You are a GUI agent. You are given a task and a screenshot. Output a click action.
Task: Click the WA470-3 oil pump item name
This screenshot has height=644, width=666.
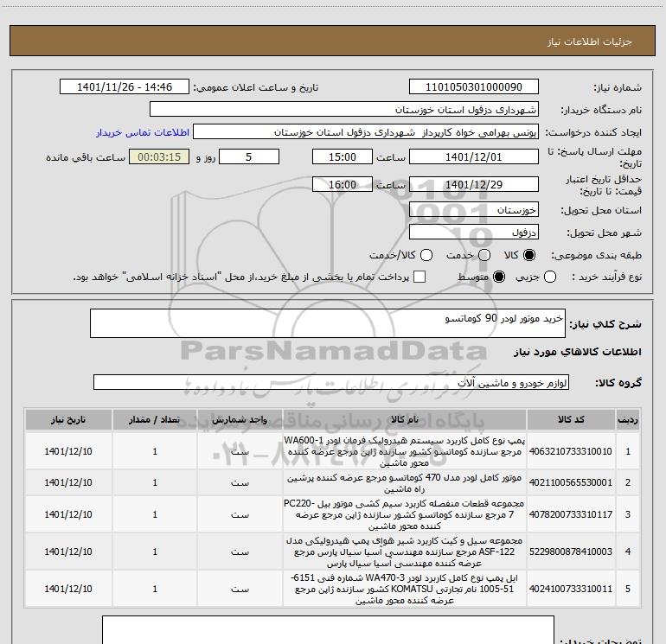[x=405, y=590]
